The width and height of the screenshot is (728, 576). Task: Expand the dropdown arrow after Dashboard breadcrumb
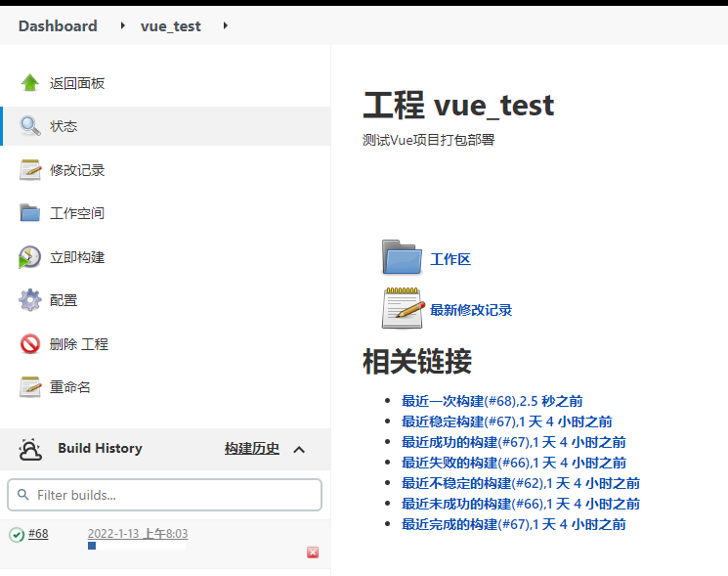[x=122, y=25]
